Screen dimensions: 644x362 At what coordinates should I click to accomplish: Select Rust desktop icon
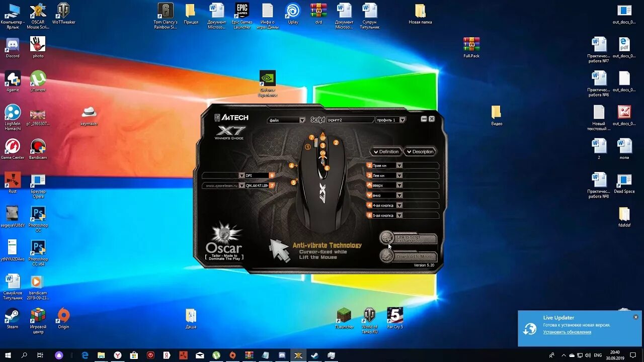[13, 183]
